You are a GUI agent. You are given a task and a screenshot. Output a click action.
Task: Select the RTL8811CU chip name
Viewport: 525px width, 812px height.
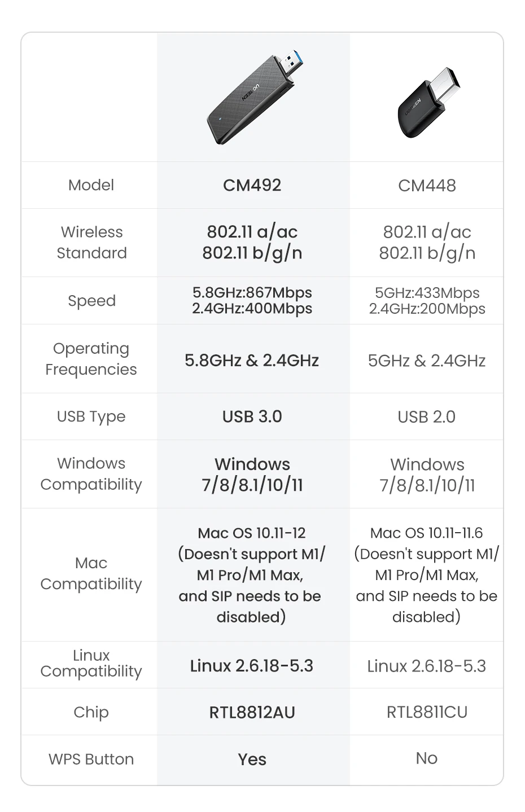coord(427,712)
